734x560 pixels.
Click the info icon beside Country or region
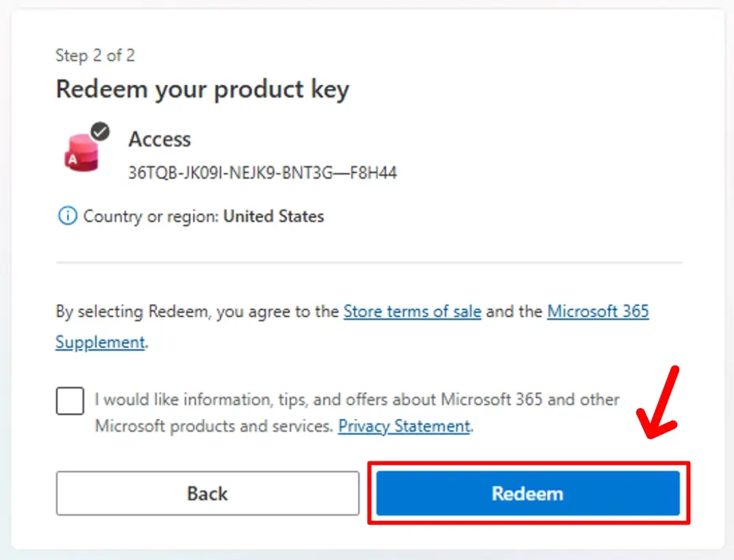(x=67, y=217)
